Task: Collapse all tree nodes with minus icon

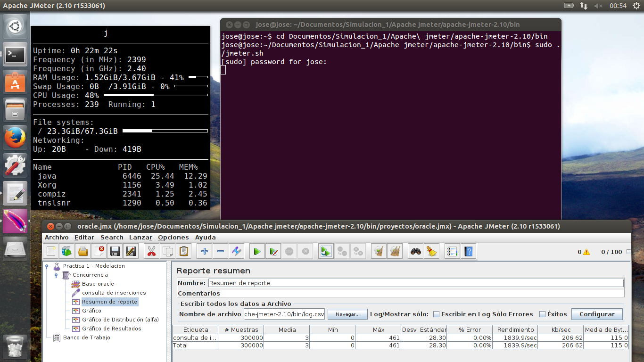Action: [x=220, y=251]
